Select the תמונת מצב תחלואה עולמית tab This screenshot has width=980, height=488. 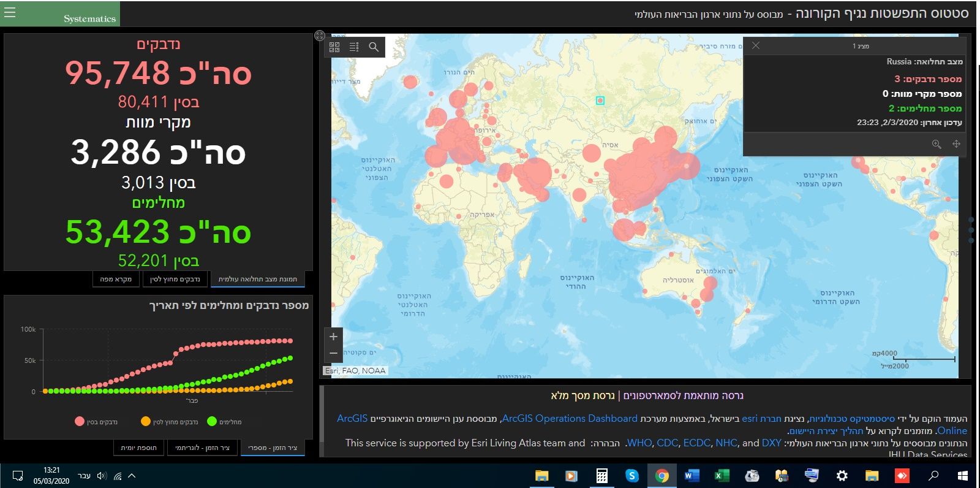tap(258, 280)
